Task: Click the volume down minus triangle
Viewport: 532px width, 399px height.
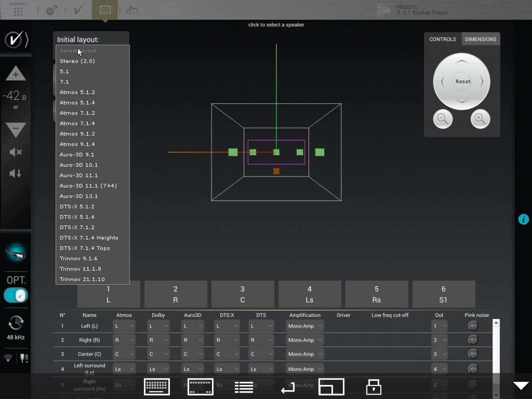Action: (16, 130)
